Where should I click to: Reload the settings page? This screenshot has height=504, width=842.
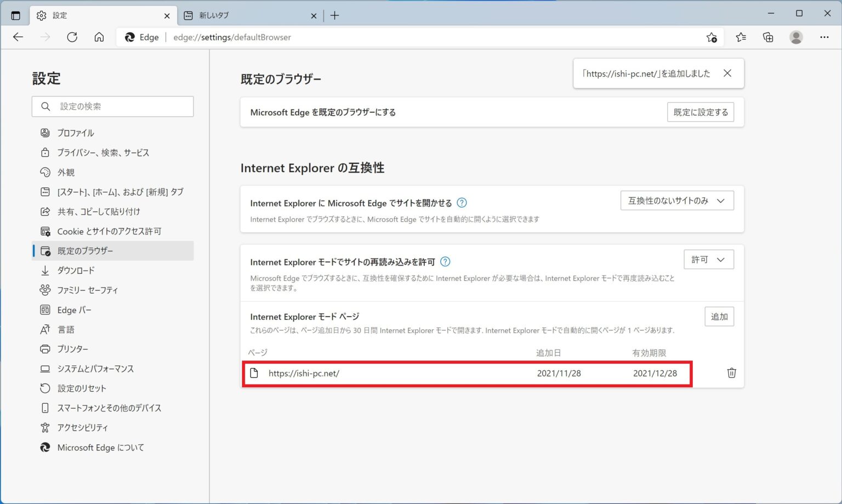(72, 37)
